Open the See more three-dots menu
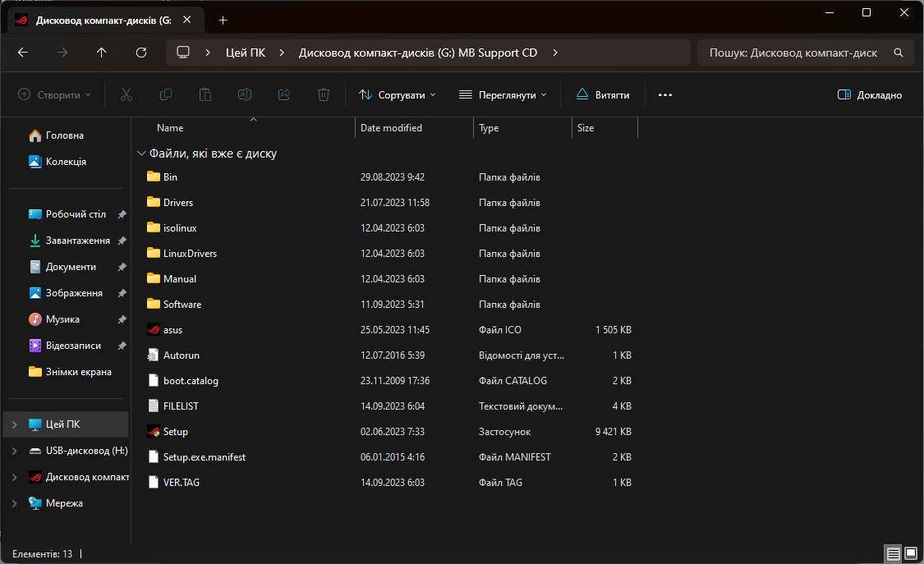Viewport: 924px width, 564px height. click(x=665, y=95)
